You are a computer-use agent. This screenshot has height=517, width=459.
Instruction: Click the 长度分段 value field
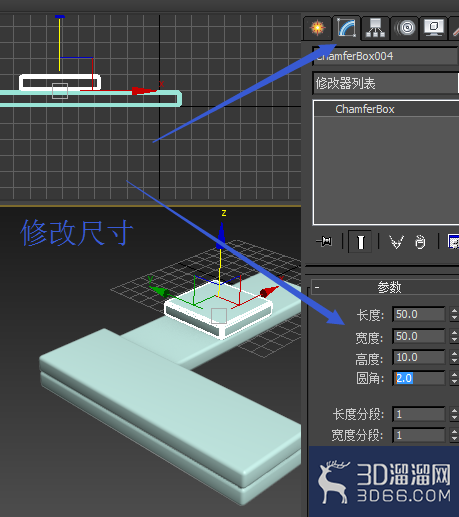click(x=419, y=414)
